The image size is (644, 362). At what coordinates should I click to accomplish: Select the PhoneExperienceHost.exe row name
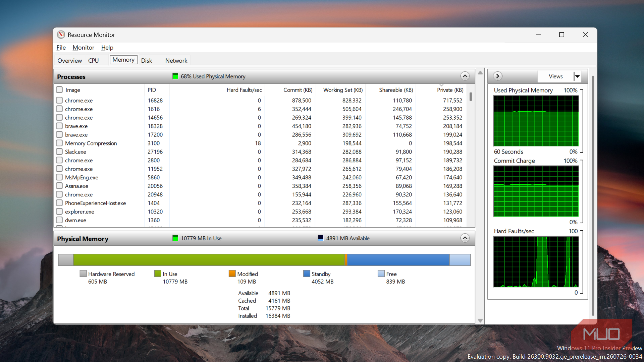tap(95, 203)
